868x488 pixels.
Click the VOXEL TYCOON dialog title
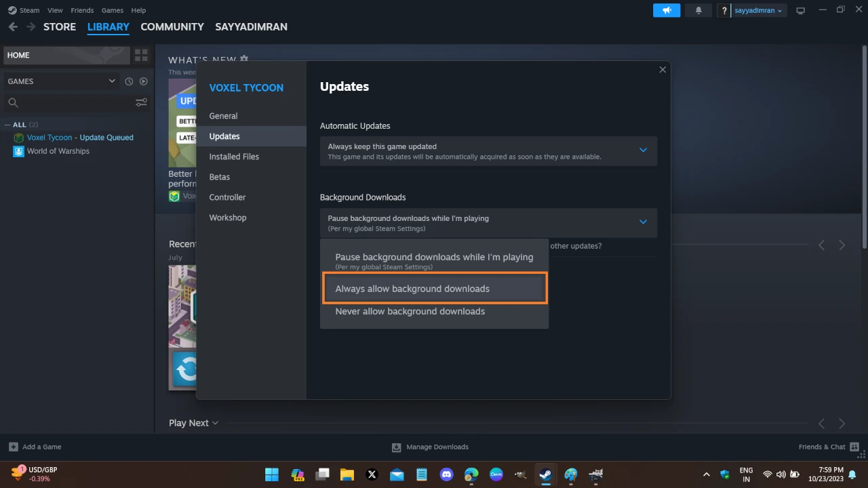coord(246,87)
